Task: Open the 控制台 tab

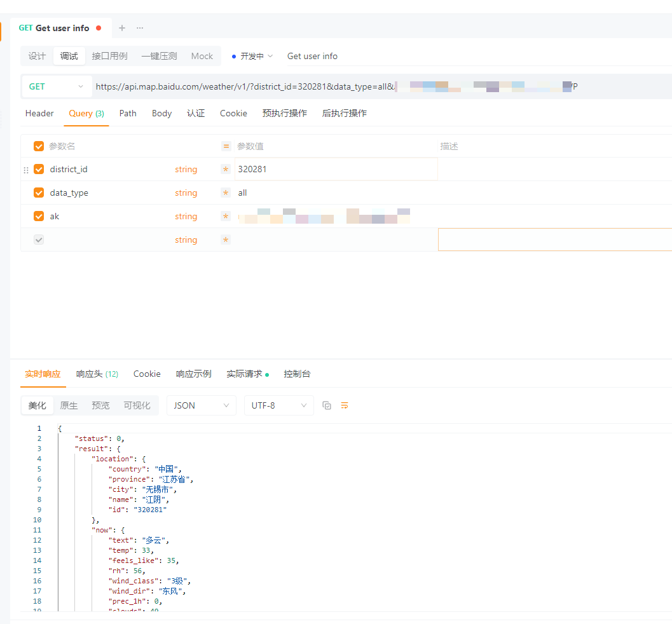Action: 297,374
